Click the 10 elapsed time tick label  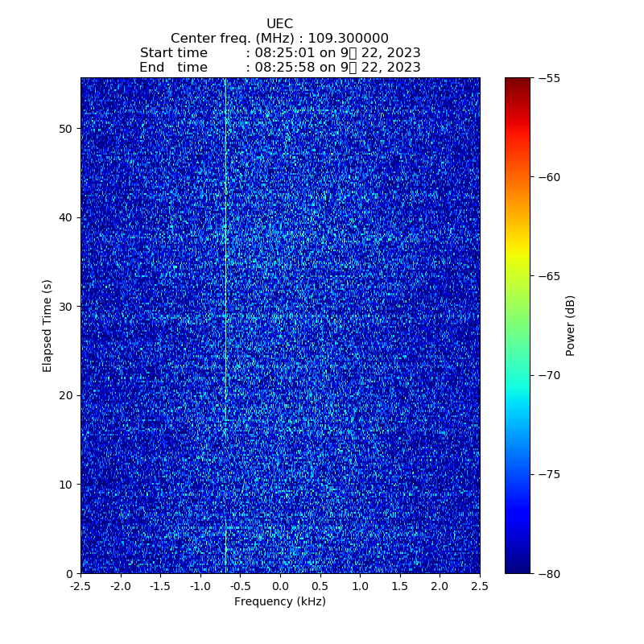[65, 485]
